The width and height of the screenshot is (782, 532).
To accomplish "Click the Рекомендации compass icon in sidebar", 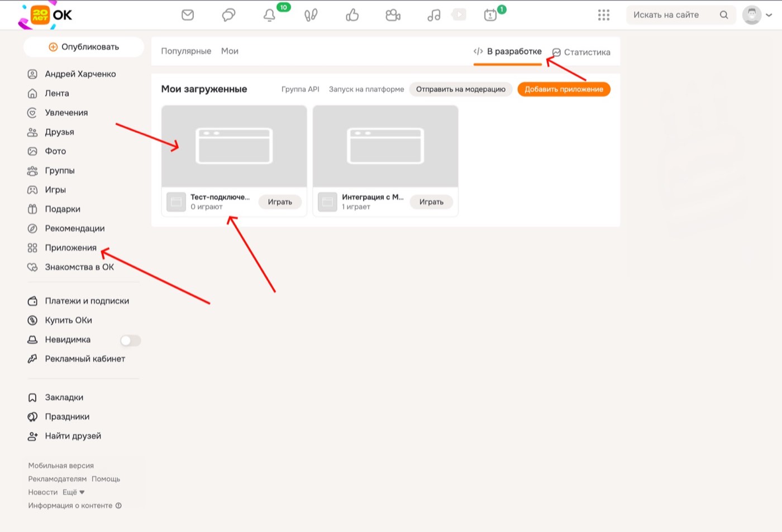I will pyautogui.click(x=32, y=228).
